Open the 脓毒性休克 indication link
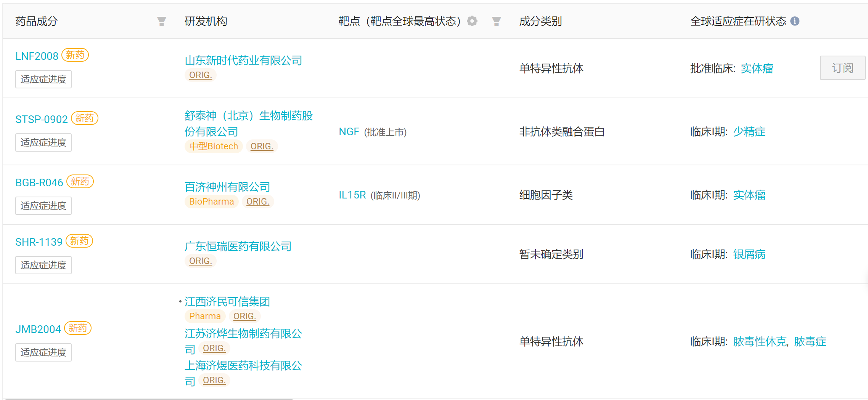 click(x=760, y=342)
